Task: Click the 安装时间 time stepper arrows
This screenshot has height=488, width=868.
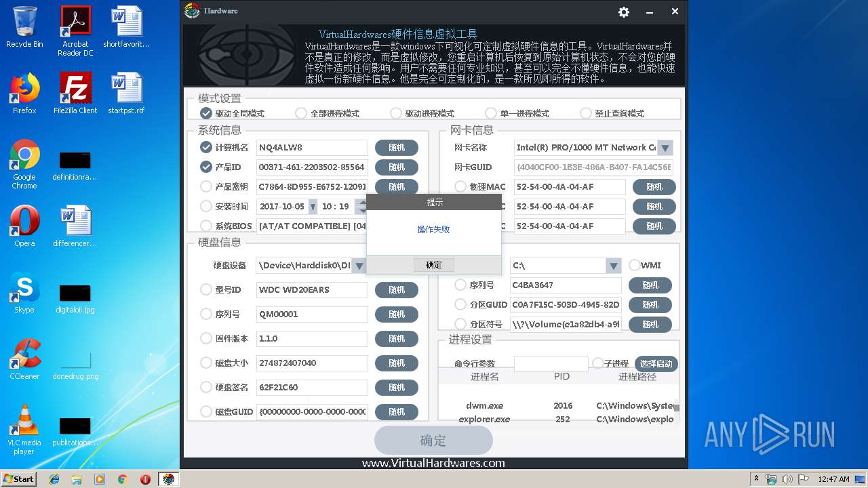Action: coord(361,207)
